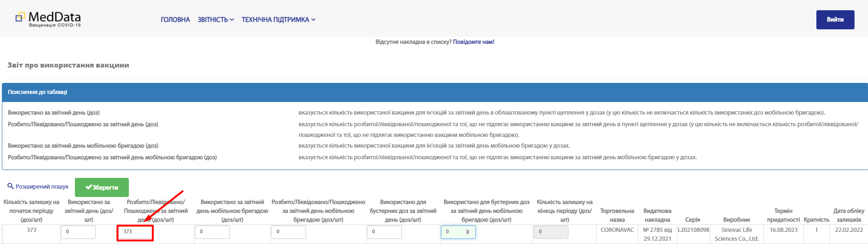Click the invoice № 2785 від 29.12.2021 cell
Viewport: 868px width, 244px height.
657,234
